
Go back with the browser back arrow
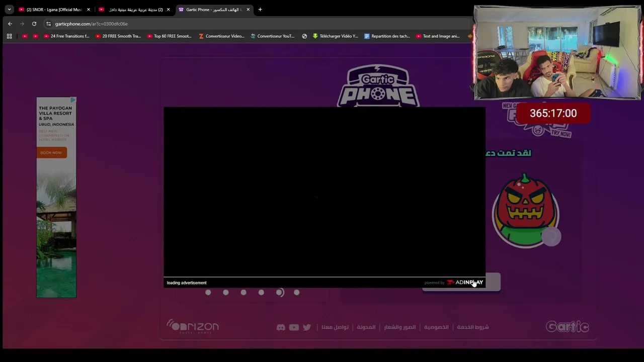click(10, 24)
